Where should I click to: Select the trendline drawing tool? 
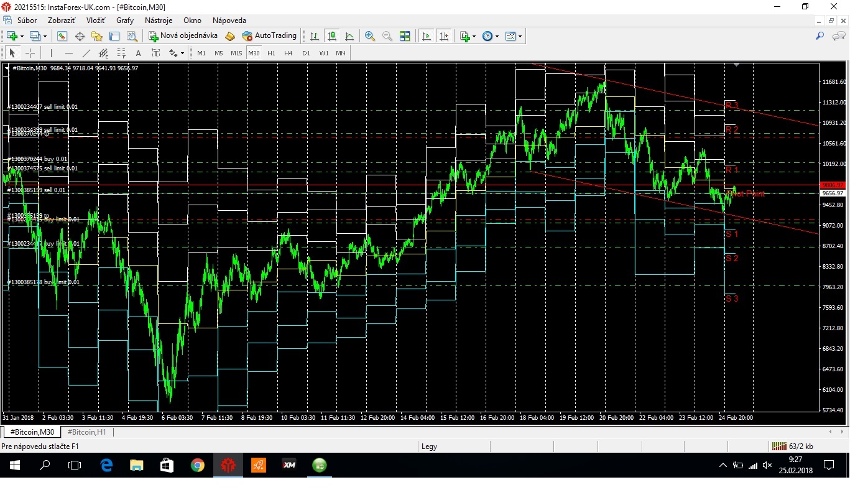pyautogui.click(x=86, y=53)
